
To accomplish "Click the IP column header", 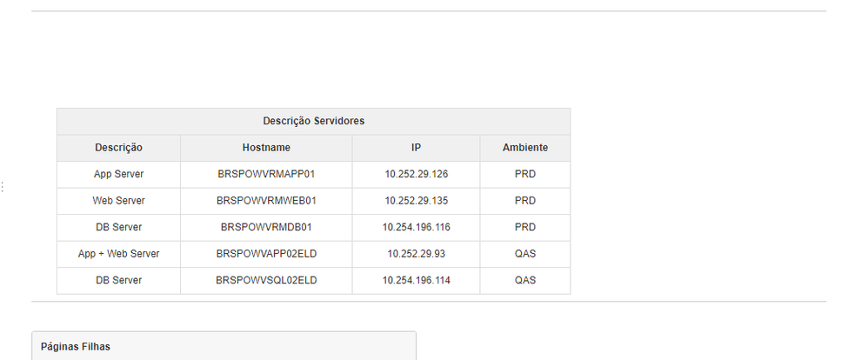I will tap(416, 148).
